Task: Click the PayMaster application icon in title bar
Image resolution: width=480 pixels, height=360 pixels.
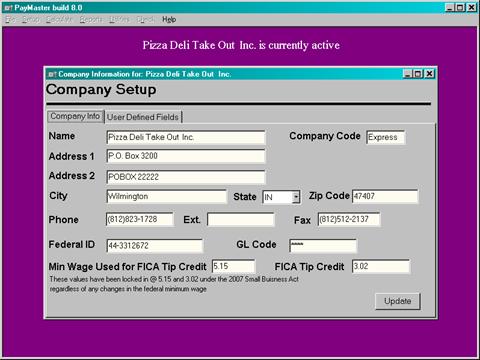Action: point(8,8)
